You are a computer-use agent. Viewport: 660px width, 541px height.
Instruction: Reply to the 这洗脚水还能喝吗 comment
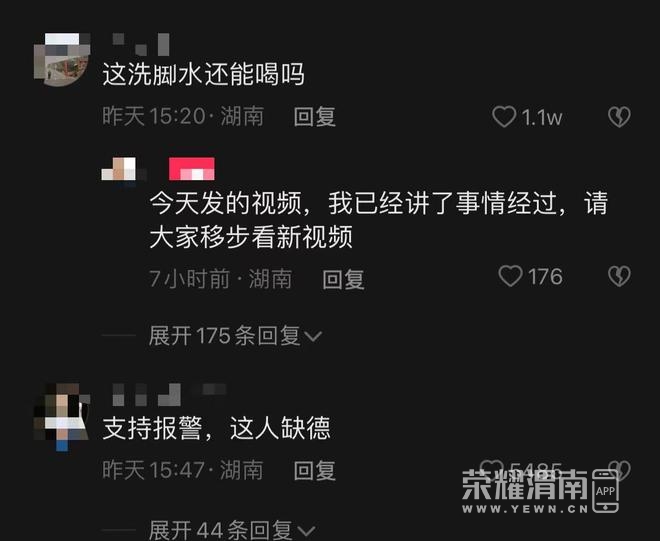tap(314, 117)
